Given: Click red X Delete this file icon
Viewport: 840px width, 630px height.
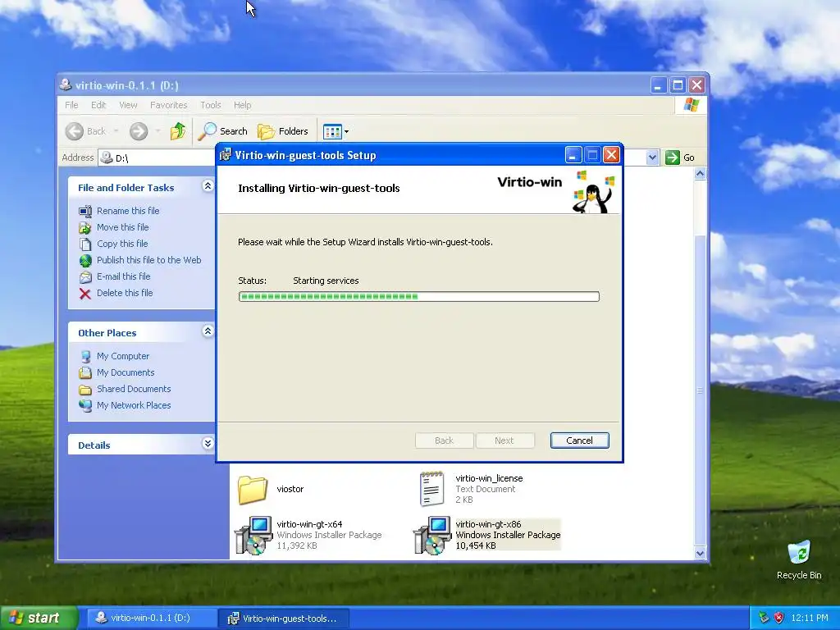Looking at the screenshot, I should coord(85,294).
